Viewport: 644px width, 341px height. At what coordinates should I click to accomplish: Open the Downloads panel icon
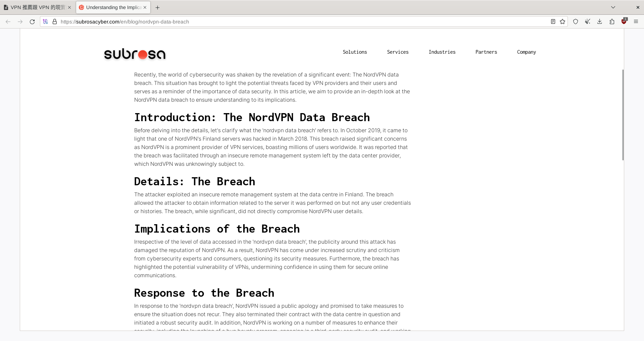click(600, 21)
